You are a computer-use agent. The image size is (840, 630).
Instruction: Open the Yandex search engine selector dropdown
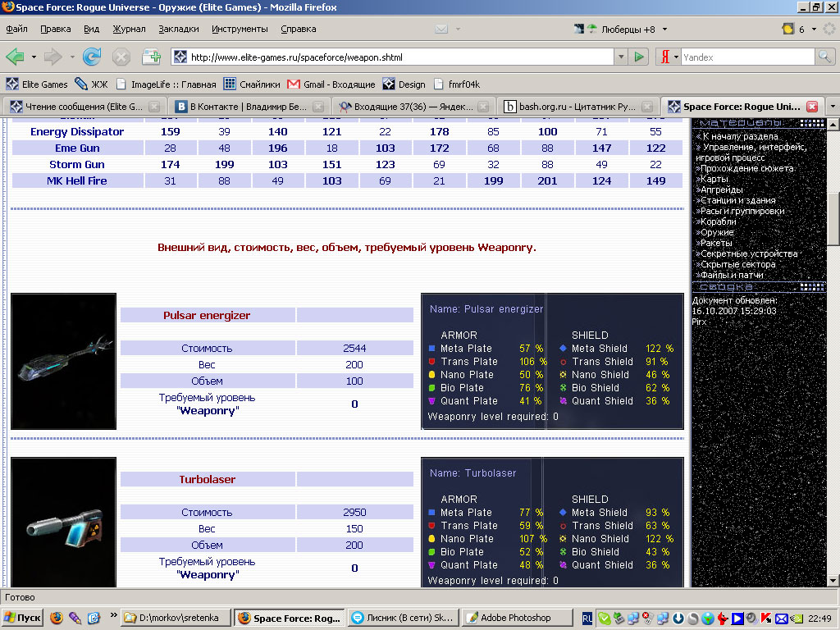point(670,57)
